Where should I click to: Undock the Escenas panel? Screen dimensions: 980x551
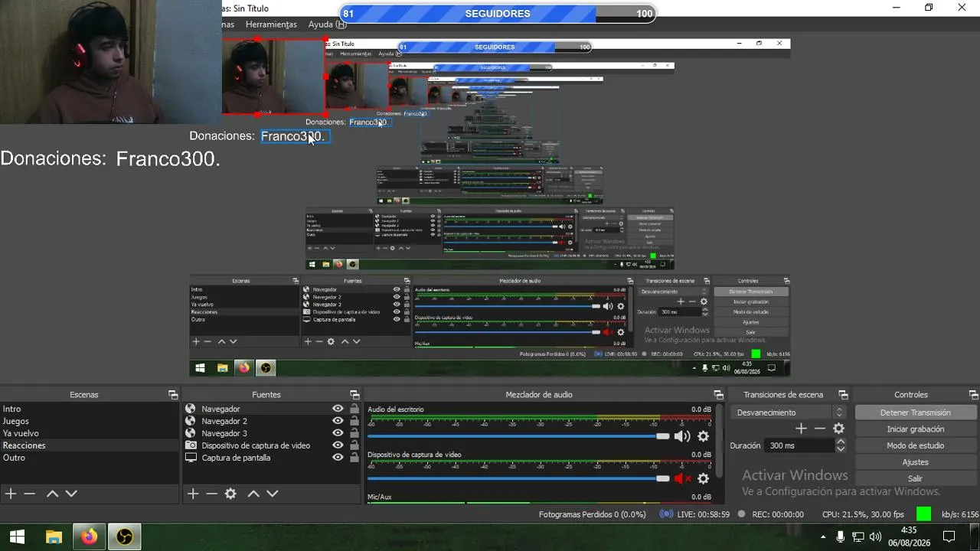[x=173, y=395]
